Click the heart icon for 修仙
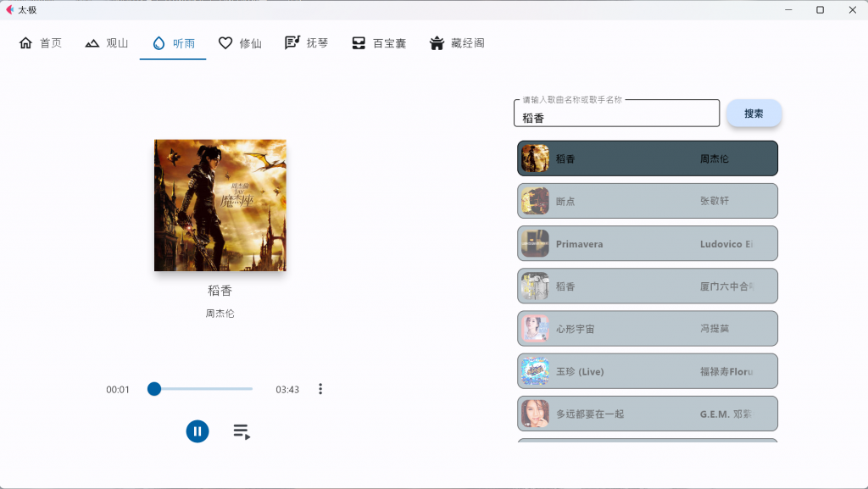This screenshot has height=489, width=868. click(x=225, y=43)
